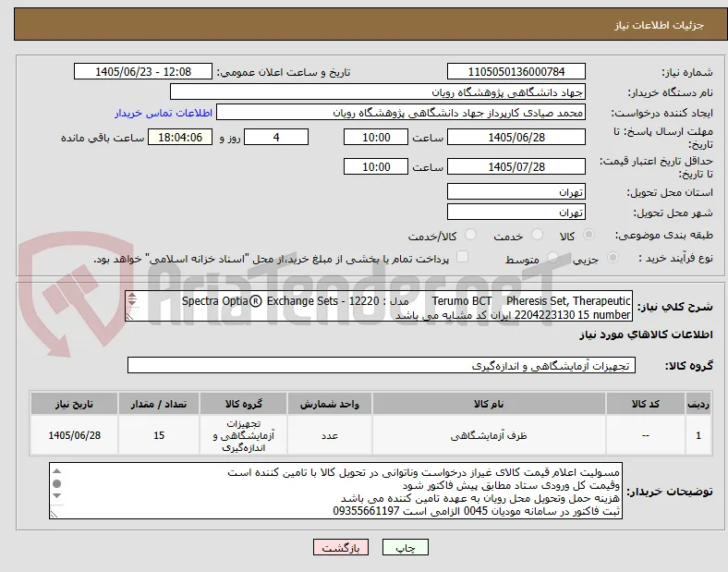
Task: Click the response deadline date 1405/06/28 field
Action: coord(516,138)
